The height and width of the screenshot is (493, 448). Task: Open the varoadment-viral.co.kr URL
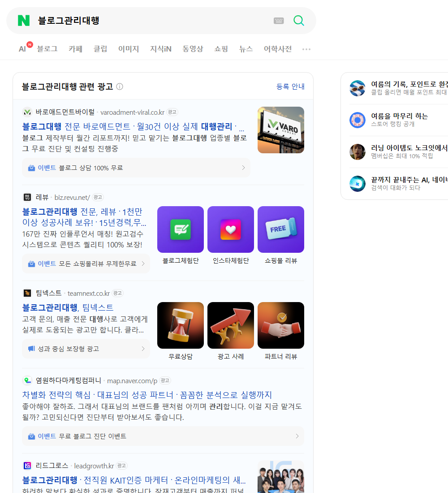[132, 112]
